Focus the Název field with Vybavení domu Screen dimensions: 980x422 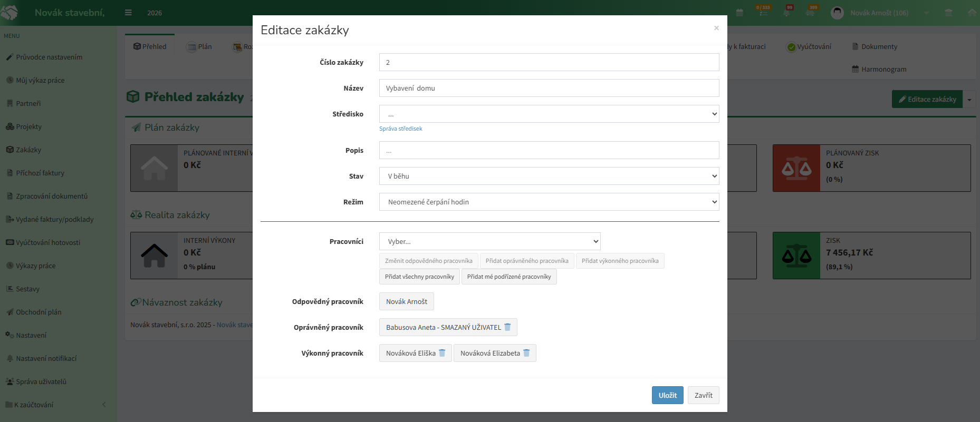(549, 88)
